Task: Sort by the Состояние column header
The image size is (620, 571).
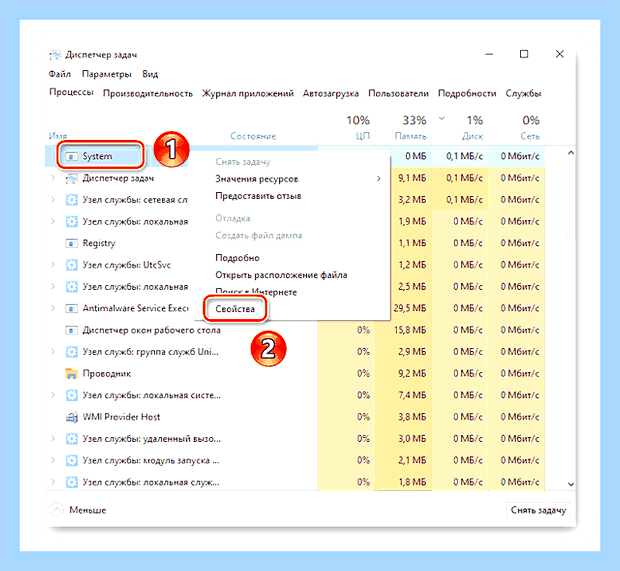Action: coord(253,136)
